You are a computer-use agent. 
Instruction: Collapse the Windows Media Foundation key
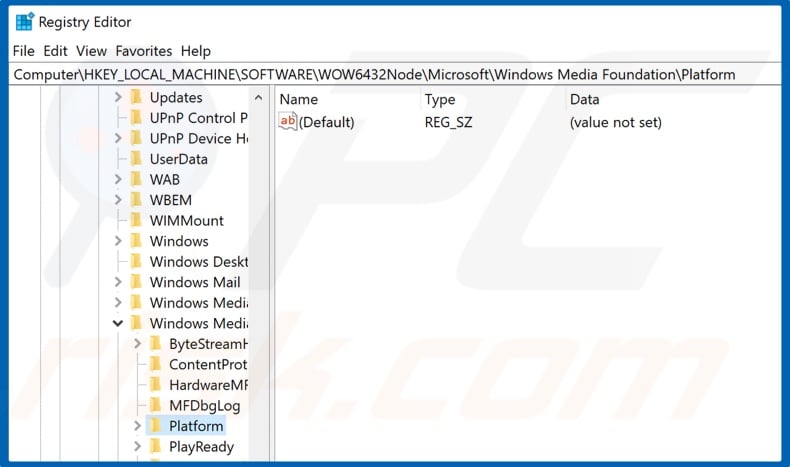118,324
